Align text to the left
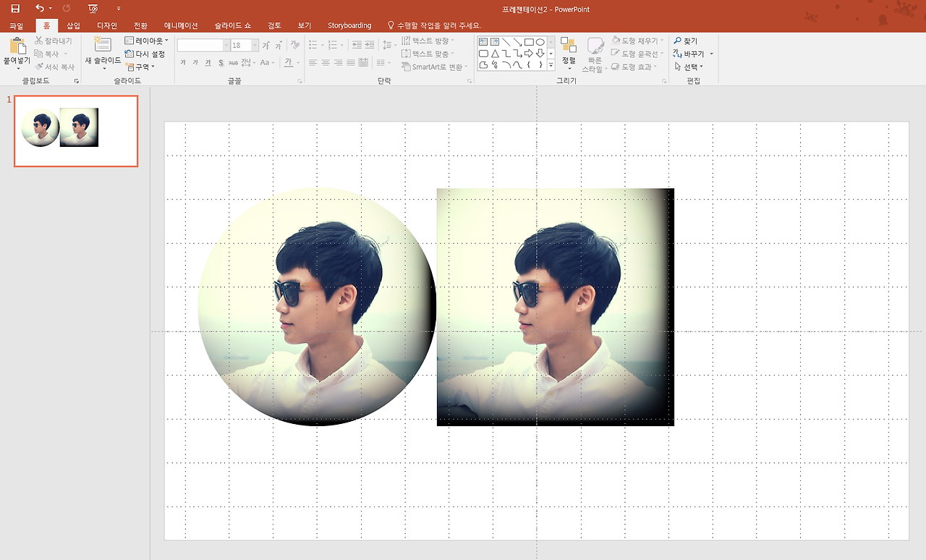 [313, 63]
